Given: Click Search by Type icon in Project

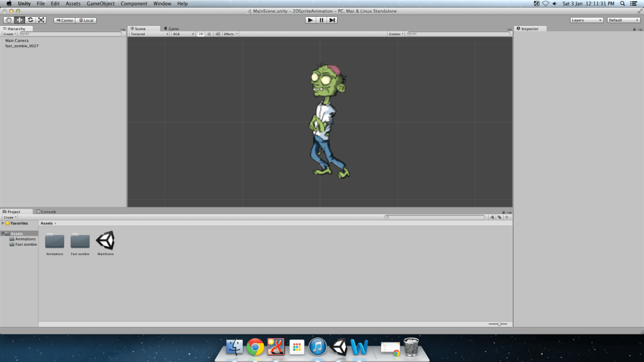Looking at the screenshot, I should [x=492, y=217].
